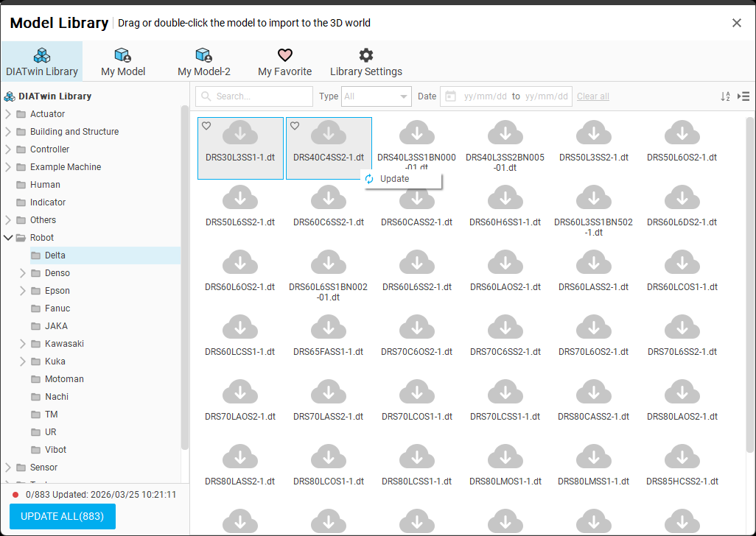The width and height of the screenshot is (756, 536).
Task: Select the Delta folder
Action: tap(105, 255)
